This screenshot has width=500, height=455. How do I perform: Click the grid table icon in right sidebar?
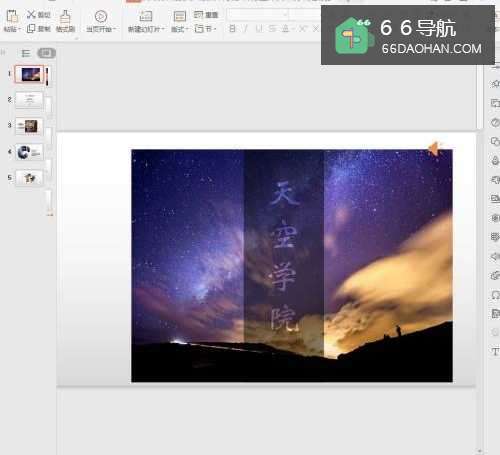pos(495,237)
